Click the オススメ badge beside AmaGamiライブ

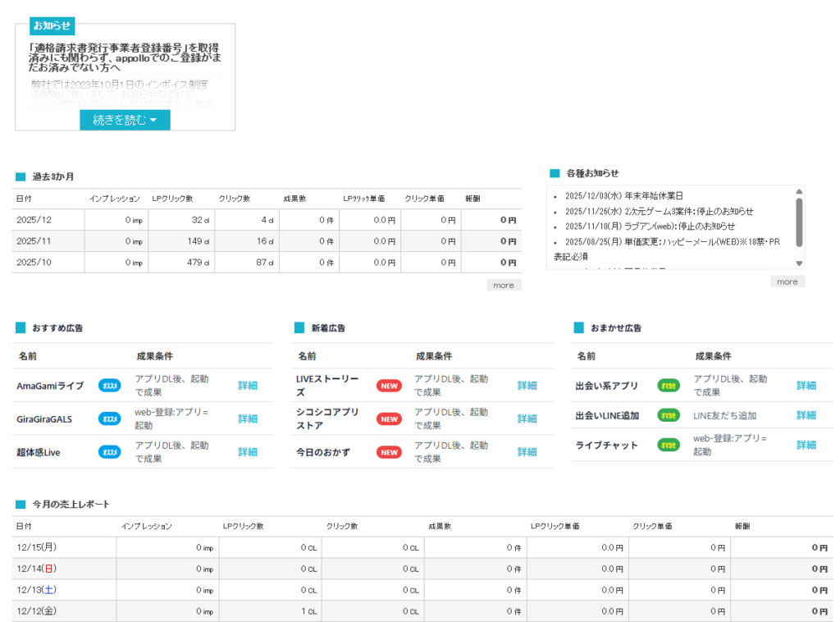click(110, 386)
